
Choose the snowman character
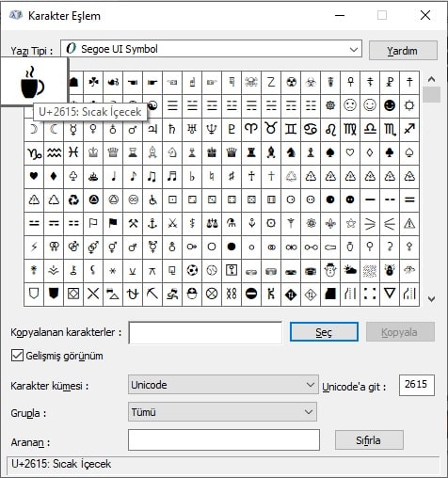click(x=330, y=270)
